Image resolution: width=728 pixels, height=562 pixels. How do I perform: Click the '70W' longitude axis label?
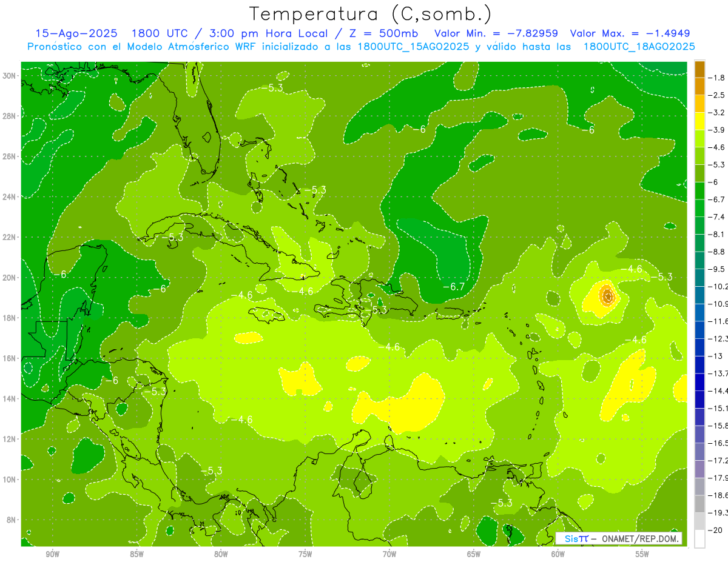389,554
